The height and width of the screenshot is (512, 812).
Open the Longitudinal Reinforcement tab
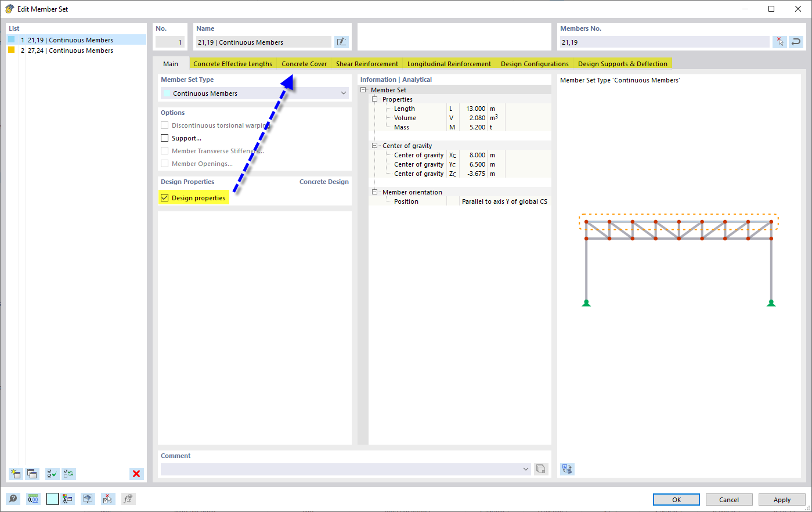[449, 64]
